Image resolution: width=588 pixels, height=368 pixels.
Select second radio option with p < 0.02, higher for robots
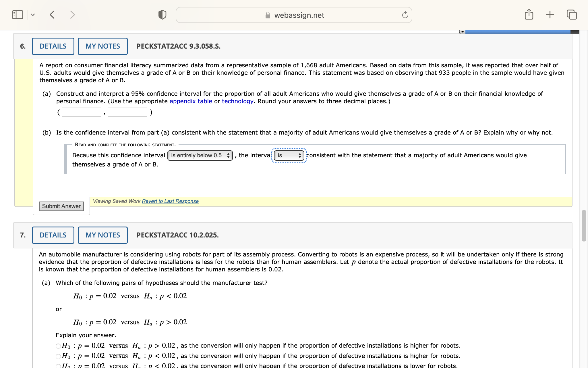coord(58,356)
